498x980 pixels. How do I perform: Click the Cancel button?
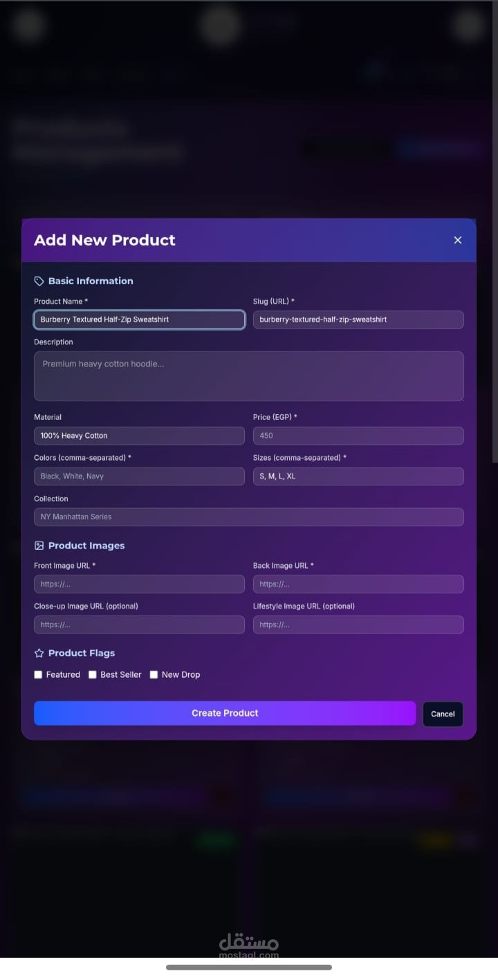tap(443, 714)
